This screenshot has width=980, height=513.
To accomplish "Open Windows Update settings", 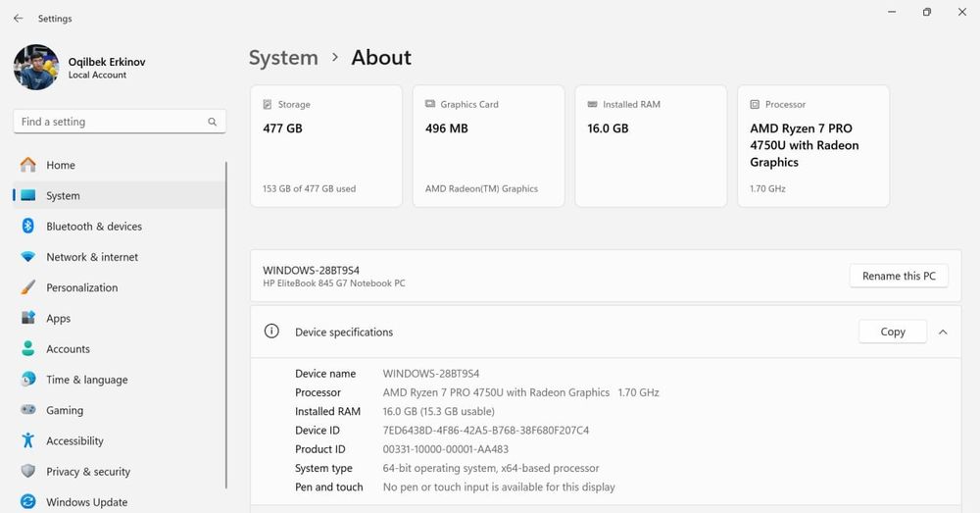I will tap(119, 502).
